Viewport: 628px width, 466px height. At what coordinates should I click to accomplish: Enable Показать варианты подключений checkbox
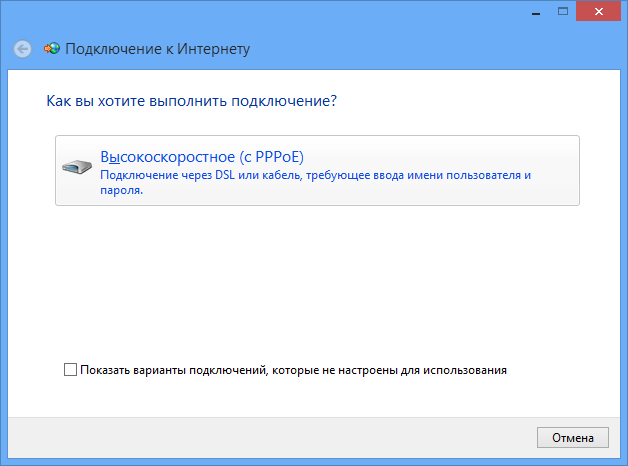[x=70, y=370]
